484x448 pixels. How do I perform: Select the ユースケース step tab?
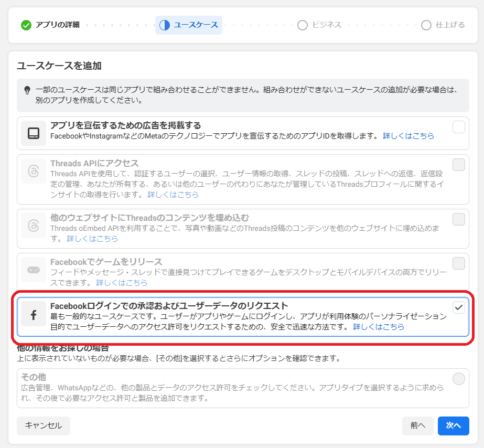[x=189, y=25]
